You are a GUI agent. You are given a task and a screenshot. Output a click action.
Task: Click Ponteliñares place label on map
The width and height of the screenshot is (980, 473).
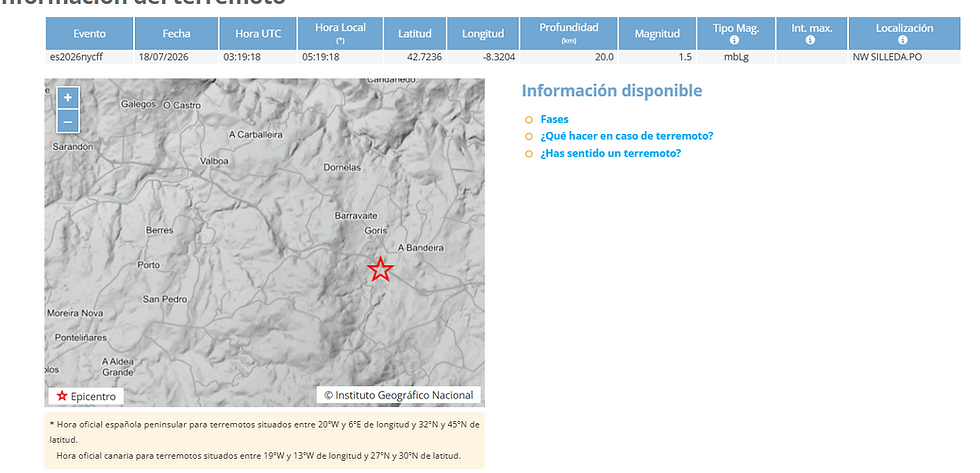pyautogui.click(x=81, y=337)
